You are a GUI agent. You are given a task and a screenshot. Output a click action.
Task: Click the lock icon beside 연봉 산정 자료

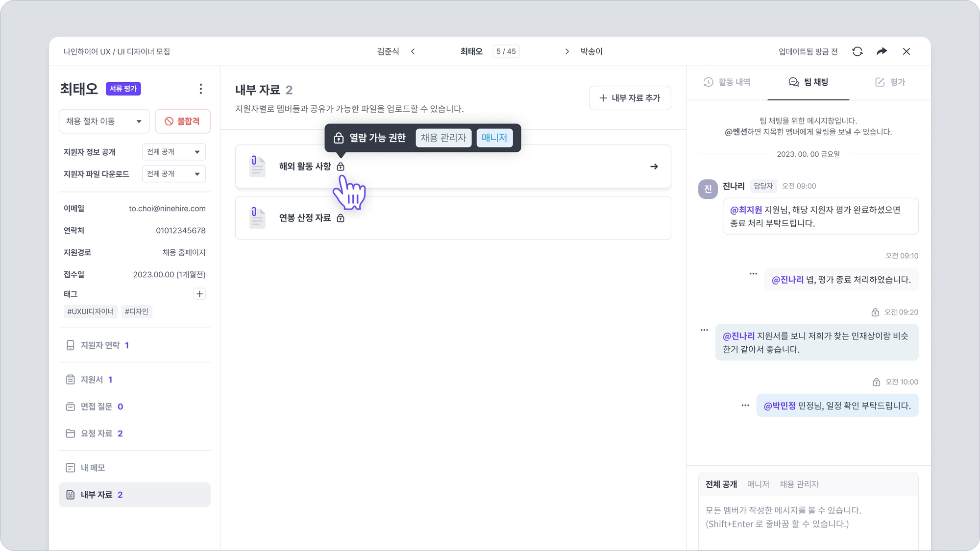[x=341, y=218]
